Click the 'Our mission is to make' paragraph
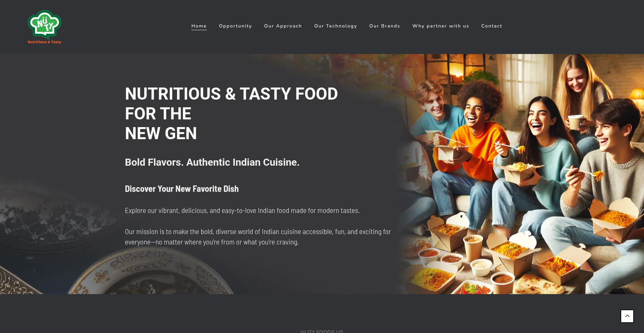 (x=258, y=237)
